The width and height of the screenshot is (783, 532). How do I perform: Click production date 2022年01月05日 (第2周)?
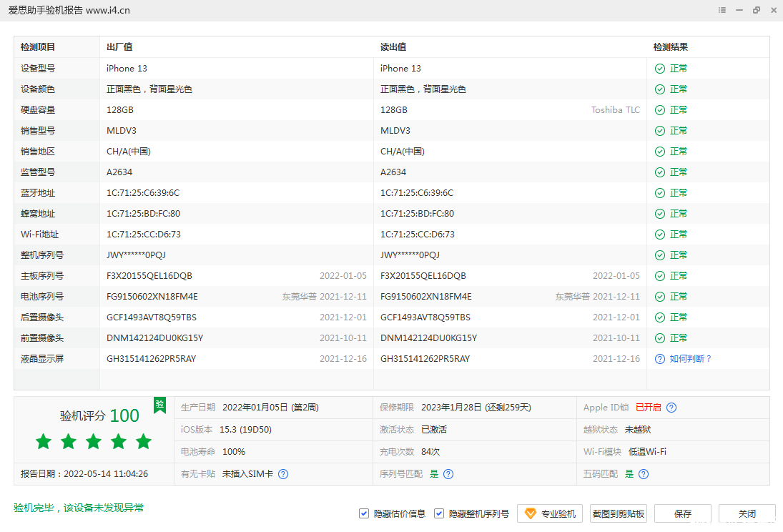[x=271, y=408]
